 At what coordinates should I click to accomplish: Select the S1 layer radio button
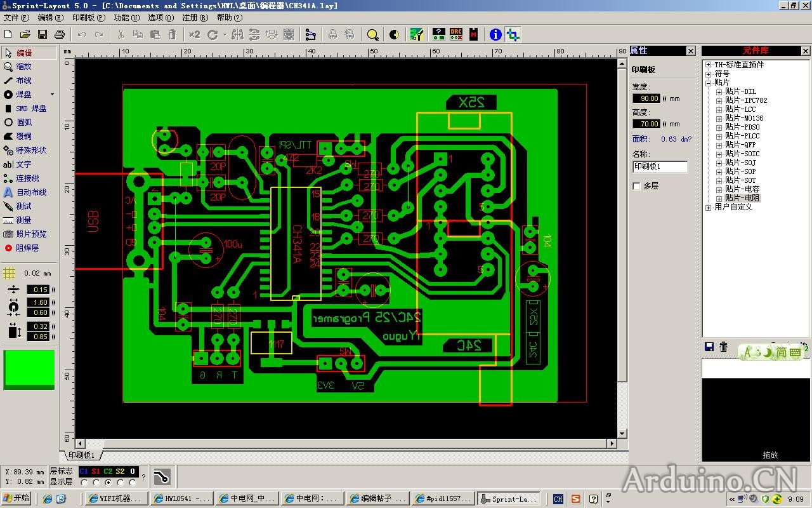[x=96, y=483]
